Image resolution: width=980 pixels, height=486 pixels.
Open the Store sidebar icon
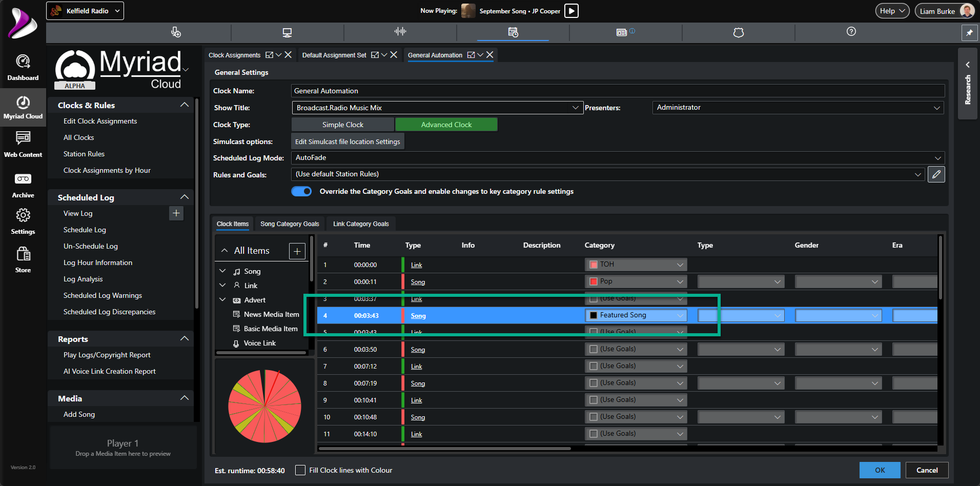coord(23,259)
